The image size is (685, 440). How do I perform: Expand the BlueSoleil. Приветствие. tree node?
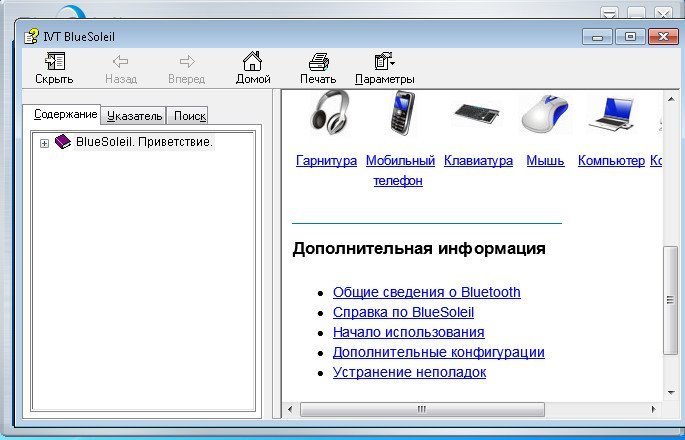[44, 143]
